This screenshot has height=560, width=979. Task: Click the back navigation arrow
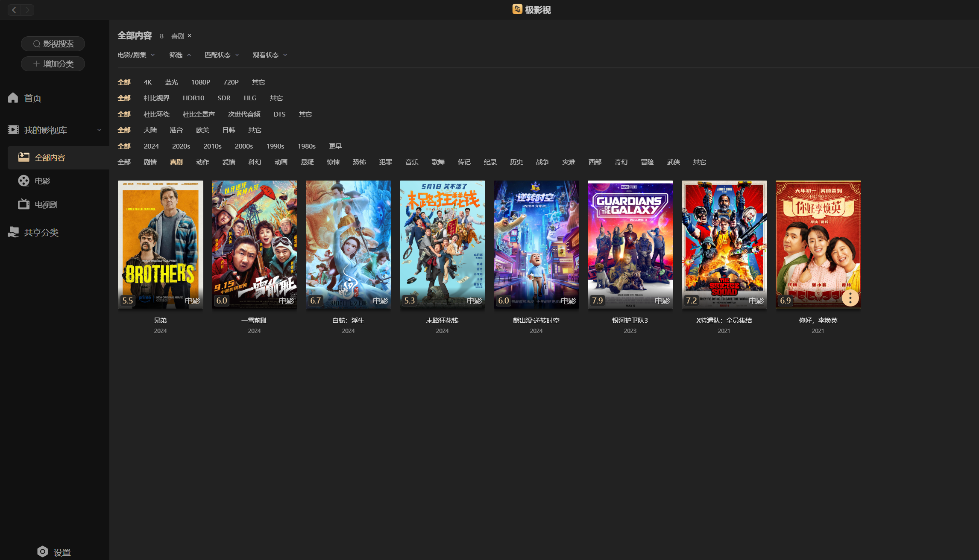pyautogui.click(x=14, y=10)
